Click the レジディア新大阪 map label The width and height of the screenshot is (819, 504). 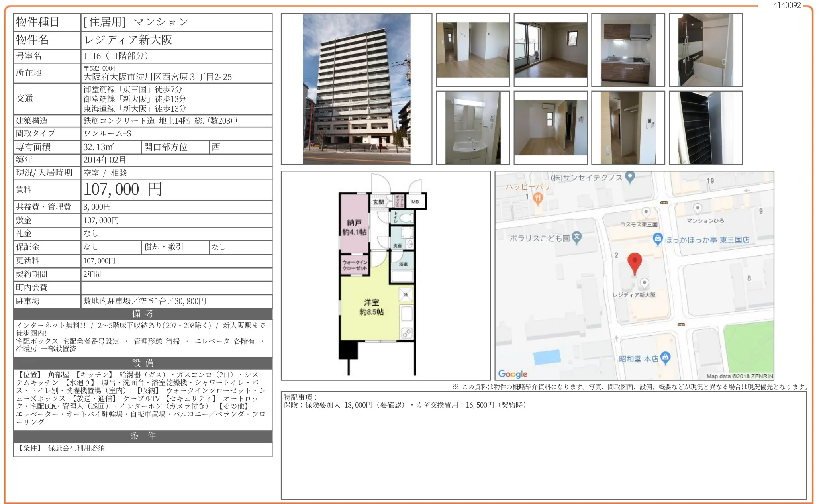pos(634,295)
